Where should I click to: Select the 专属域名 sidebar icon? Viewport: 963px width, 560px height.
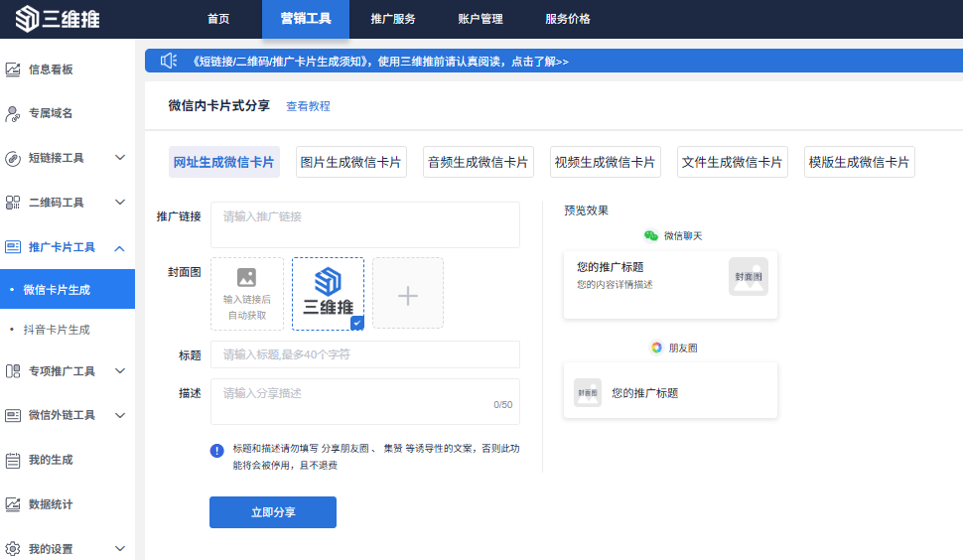click(x=13, y=113)
